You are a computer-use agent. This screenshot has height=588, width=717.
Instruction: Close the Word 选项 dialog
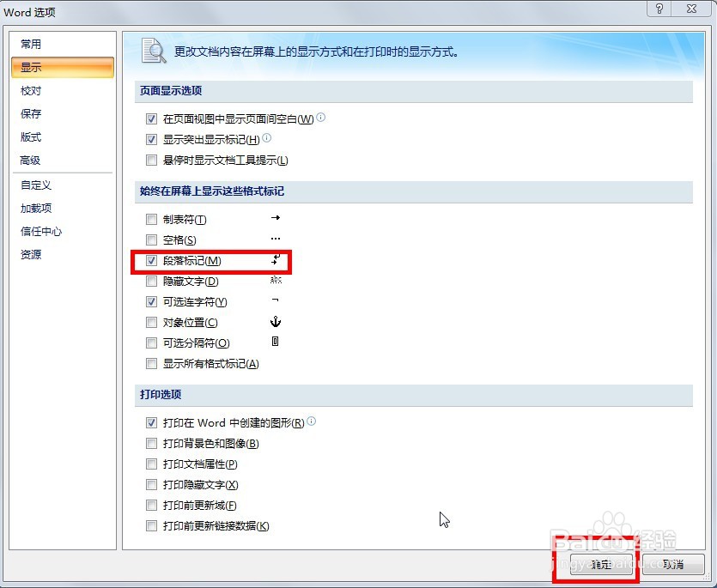692,9
